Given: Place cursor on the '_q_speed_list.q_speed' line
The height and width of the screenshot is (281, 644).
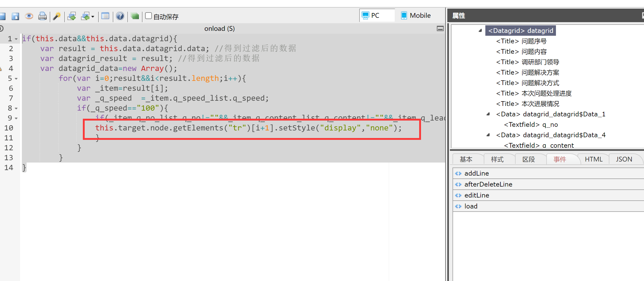Looking at the screenshot, I should click(173, 98).
